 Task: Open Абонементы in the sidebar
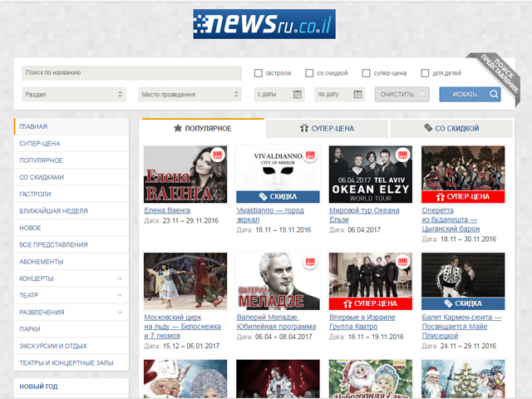click(71, 262)
